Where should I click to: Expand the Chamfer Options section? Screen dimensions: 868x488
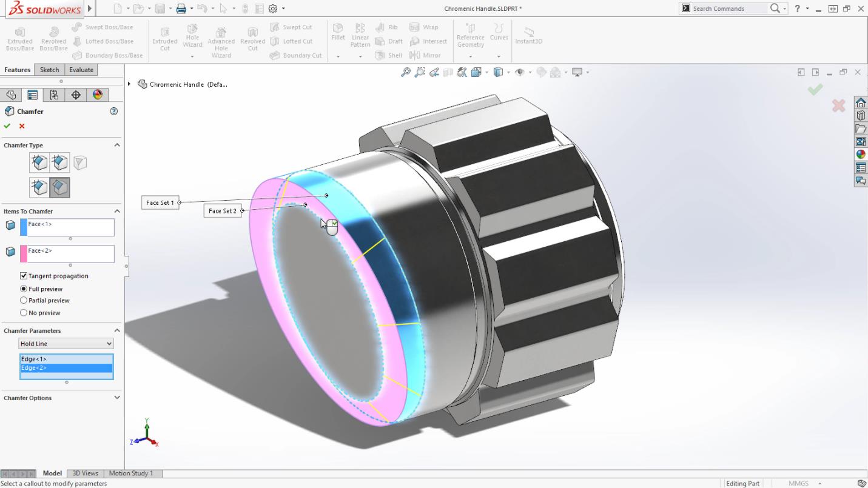click(x=116, y=398)
